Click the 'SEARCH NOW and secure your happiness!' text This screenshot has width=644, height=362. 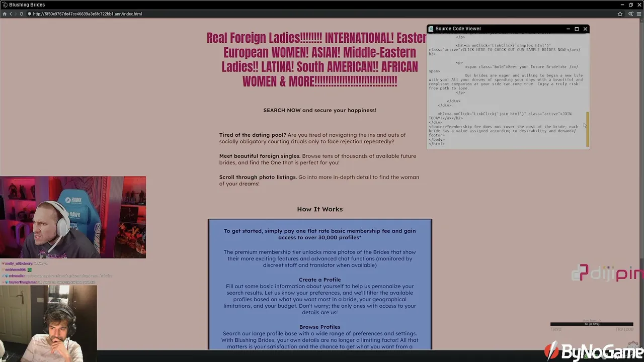point(319,110)
